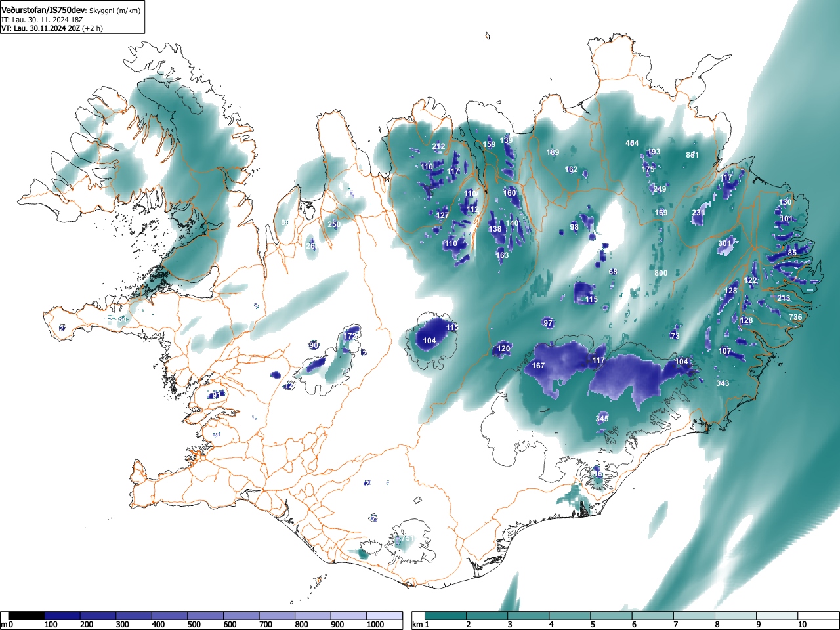Click the mid teal 5–6 km legend swatch
The image size is (840, 630).
pyautogui.click(x=613, y=616)
